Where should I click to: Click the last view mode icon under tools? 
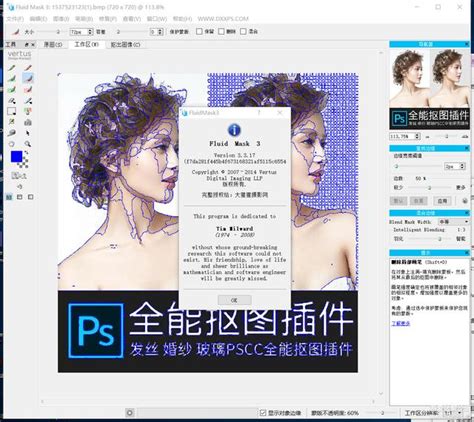pyautogui.click(x=31, y=197)
